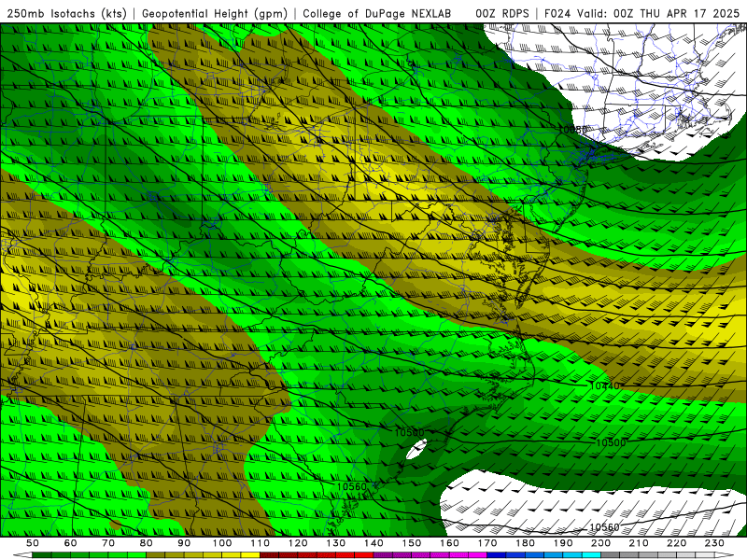747x560 pixels.
Task: Click the 10080 height contour label
Action: tap(573, 130)
